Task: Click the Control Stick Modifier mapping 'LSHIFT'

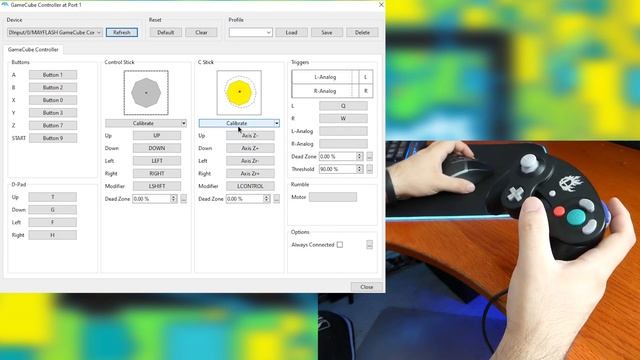Action: point(157,186)
